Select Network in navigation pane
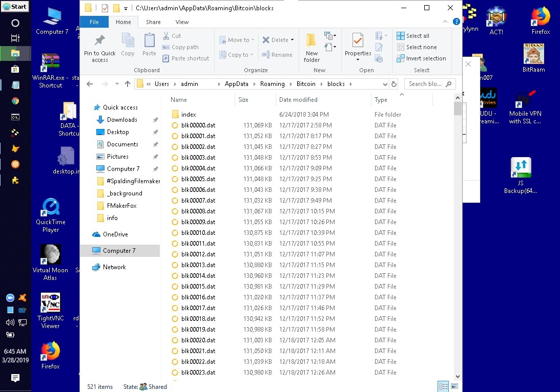The width and height of the screenshot is (560, 392). 114,267
